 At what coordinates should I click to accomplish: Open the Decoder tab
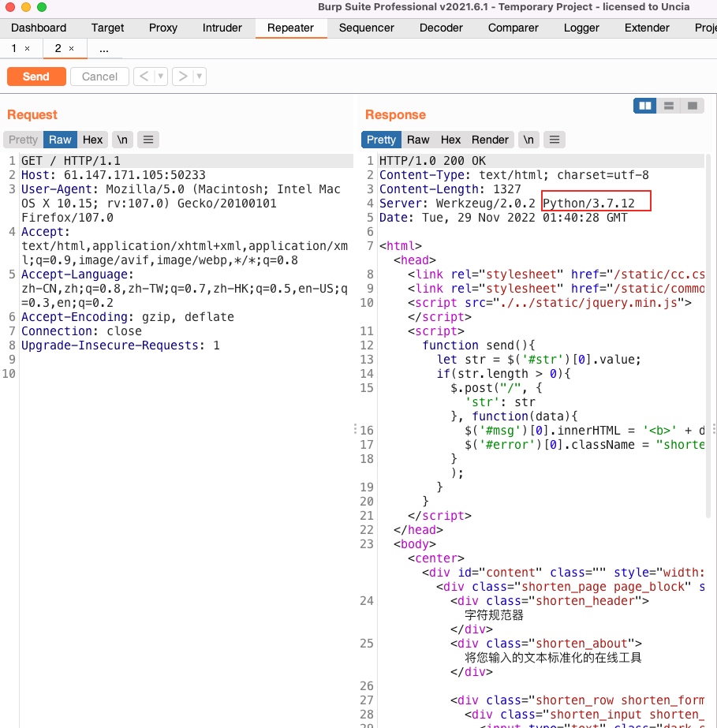coord(441,28)
